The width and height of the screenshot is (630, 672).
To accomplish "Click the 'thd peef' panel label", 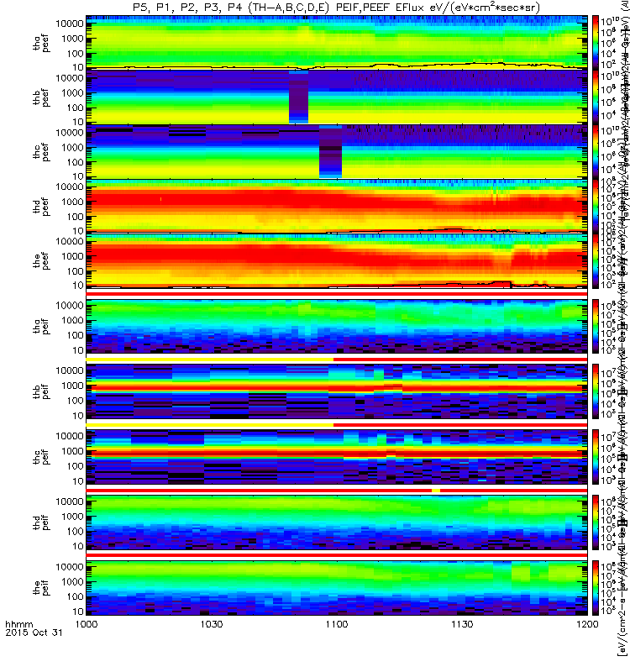I will tap(41, 207).
